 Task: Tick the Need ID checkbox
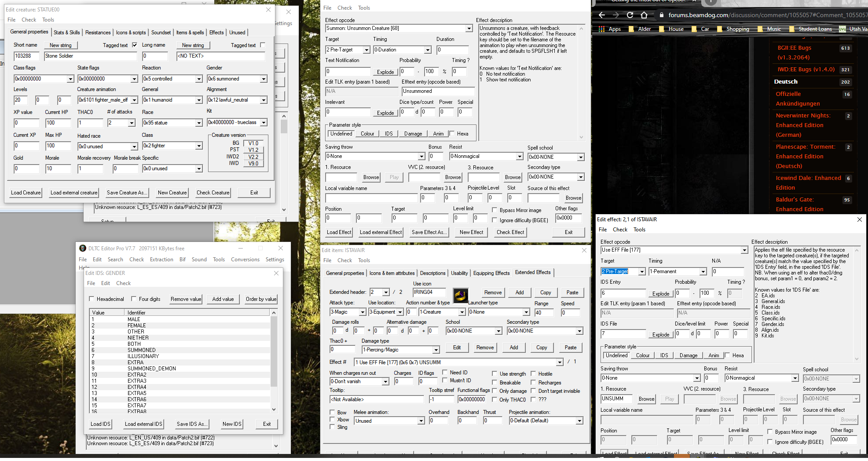(x=445, y=373)
